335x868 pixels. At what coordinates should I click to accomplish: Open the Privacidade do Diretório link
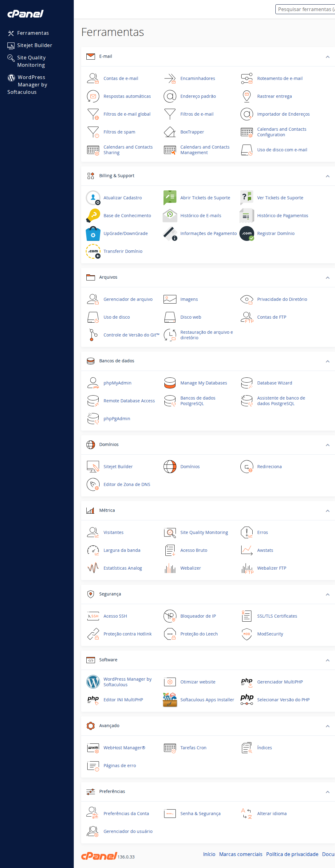(282, 299)
